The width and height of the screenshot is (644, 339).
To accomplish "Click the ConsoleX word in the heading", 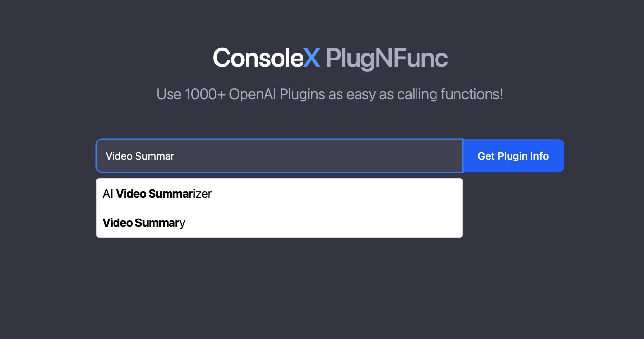I will (x=259, y=58).
